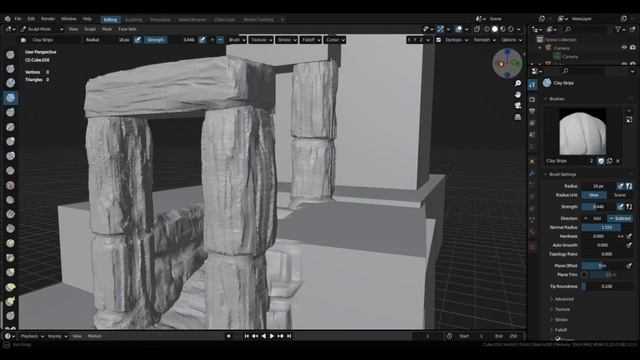The width and height of the screenshot is (640, 360).
Task: Select the Snake Hook brush tool
Action: 11,302
